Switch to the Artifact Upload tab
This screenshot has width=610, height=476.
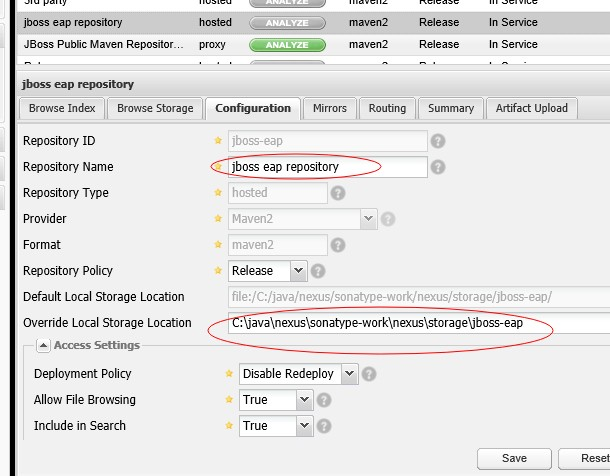click(531, 108)
